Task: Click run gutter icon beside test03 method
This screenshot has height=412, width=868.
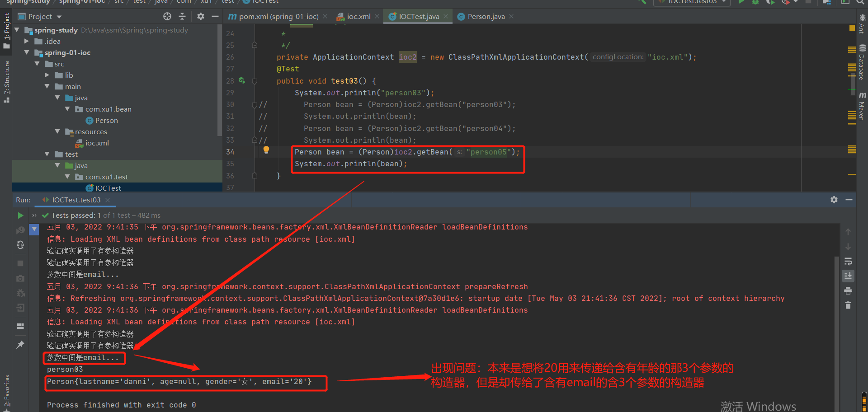Action: pyautogui.click(x=242, y=81)
